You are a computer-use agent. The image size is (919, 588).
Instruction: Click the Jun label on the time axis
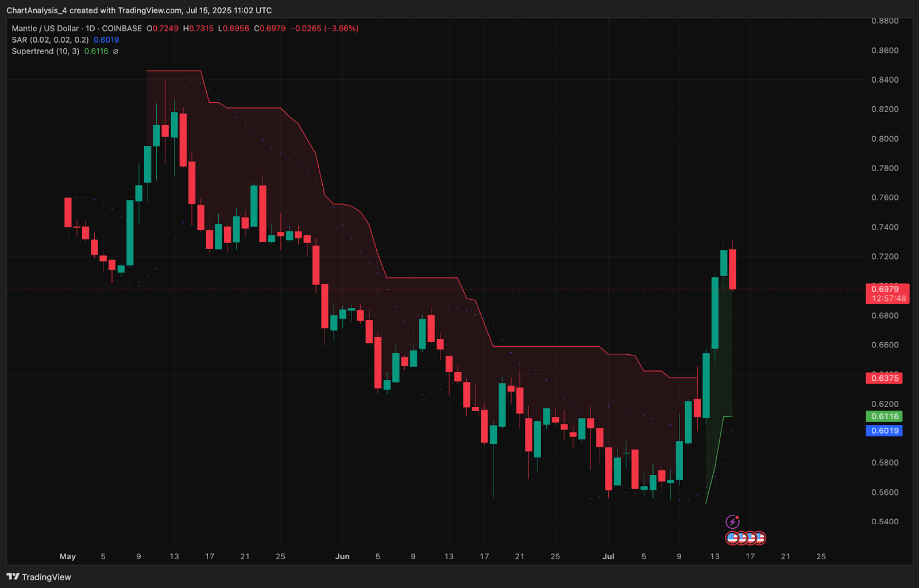[x=342, y=556]
